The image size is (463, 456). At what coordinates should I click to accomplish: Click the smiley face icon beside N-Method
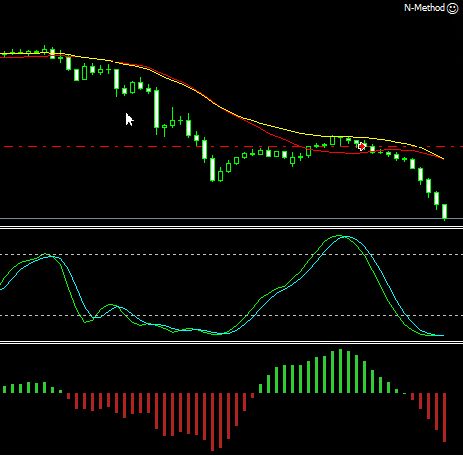452,8
